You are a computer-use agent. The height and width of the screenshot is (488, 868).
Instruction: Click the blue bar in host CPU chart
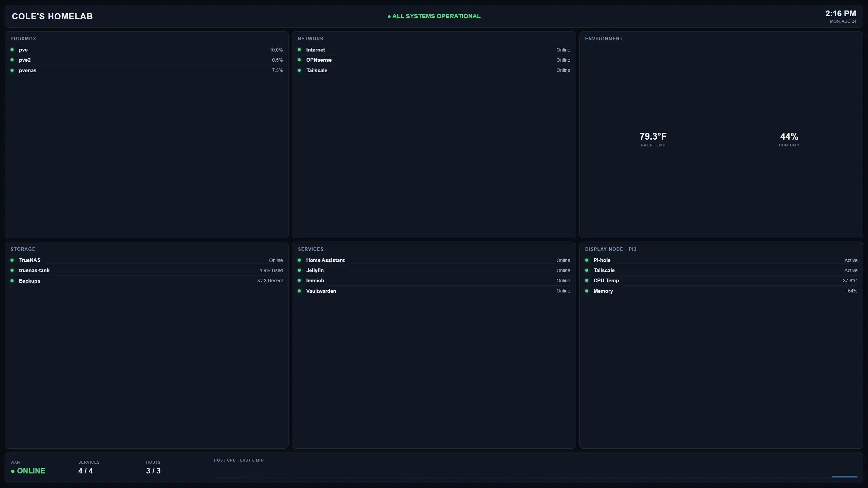click(844, 477)
